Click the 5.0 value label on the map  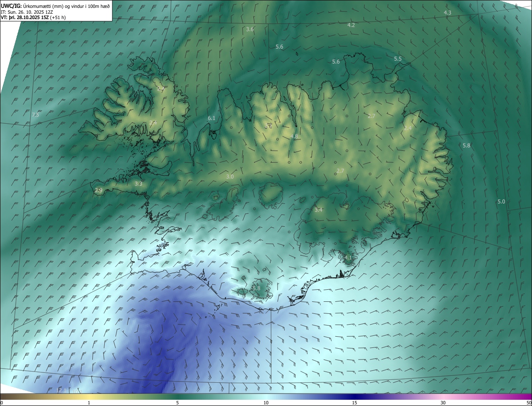coord(501,202)
